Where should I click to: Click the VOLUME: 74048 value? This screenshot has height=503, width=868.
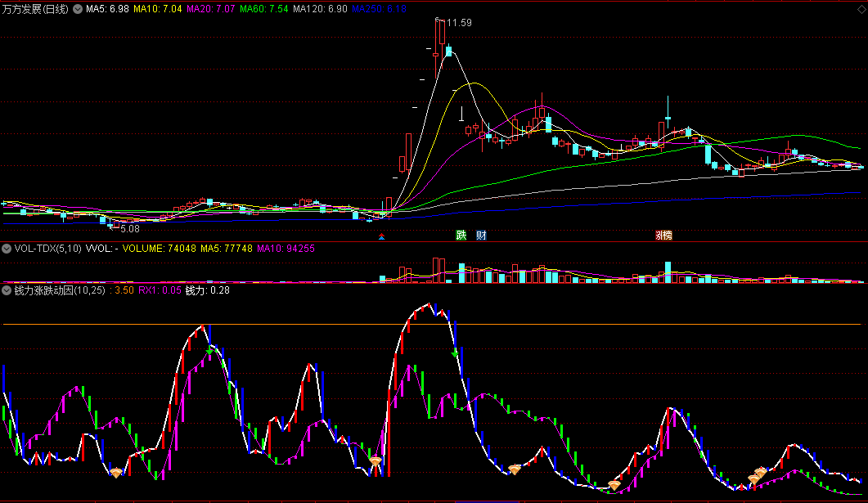click(x=159, y=249)
